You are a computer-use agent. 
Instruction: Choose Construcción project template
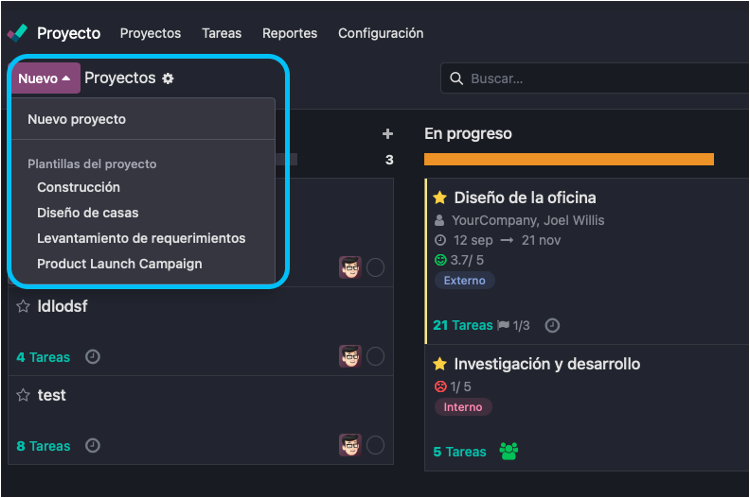143,187
